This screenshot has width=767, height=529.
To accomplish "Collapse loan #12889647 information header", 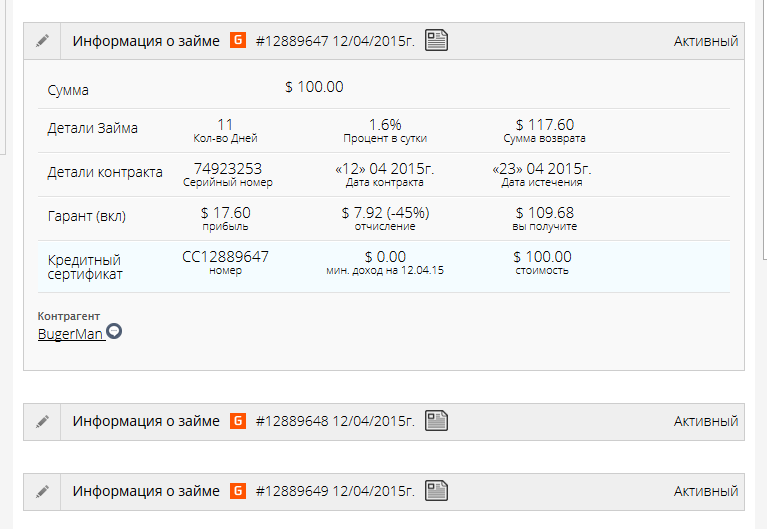I will tap(384, 41).
